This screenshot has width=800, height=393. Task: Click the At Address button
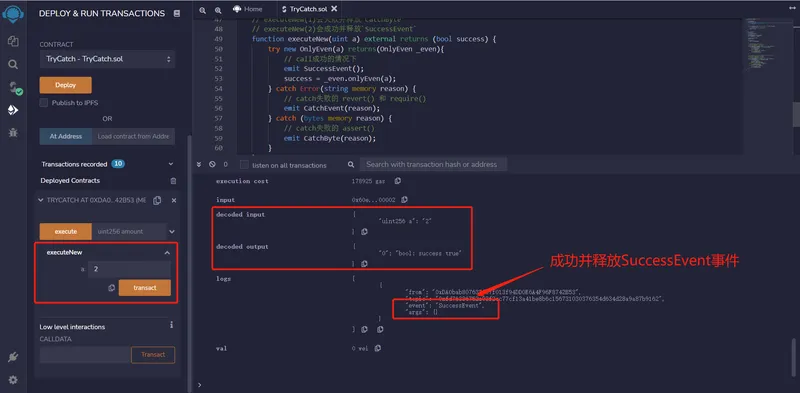pyautogui.click(x=66, y=136)
